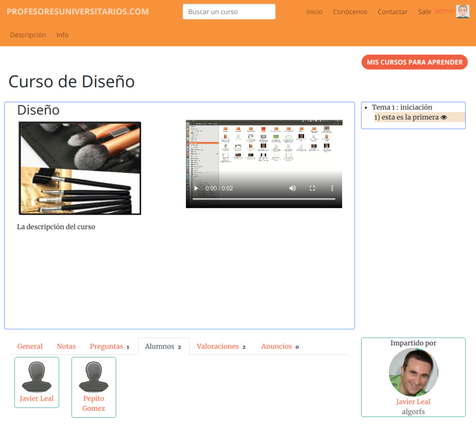Click the Salir logout link
Screen dimensions: 476x448
coord(424,12)
